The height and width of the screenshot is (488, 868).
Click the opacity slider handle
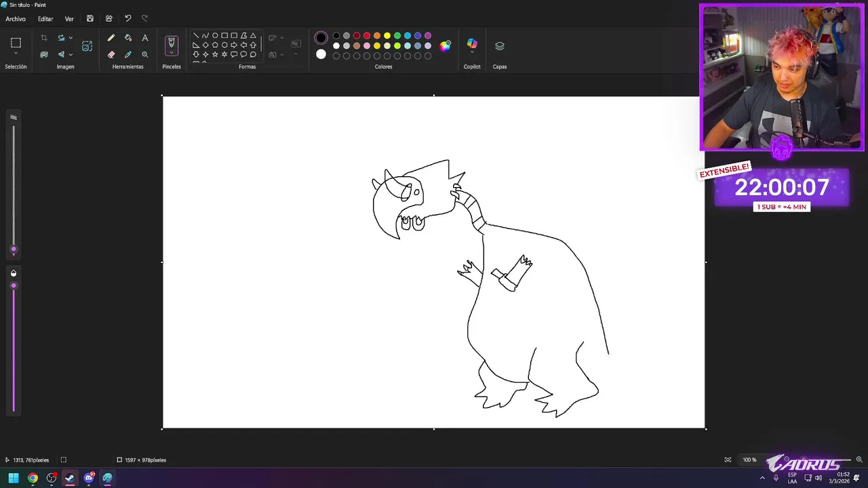14,286
